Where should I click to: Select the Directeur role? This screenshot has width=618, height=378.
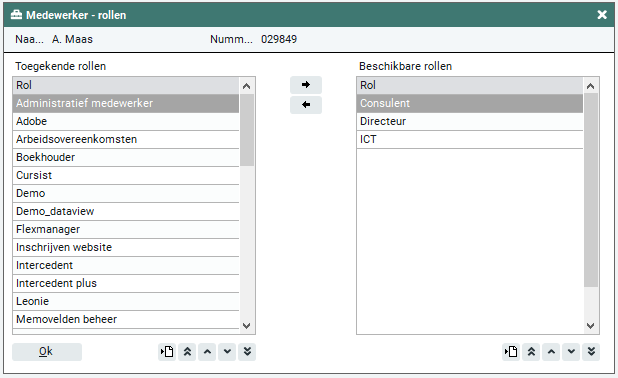pos(470,121)
